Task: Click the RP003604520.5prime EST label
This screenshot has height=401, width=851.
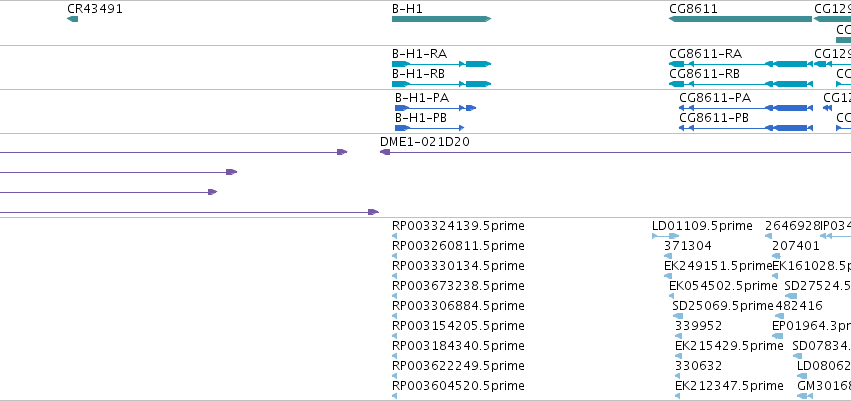Action: 458,386
